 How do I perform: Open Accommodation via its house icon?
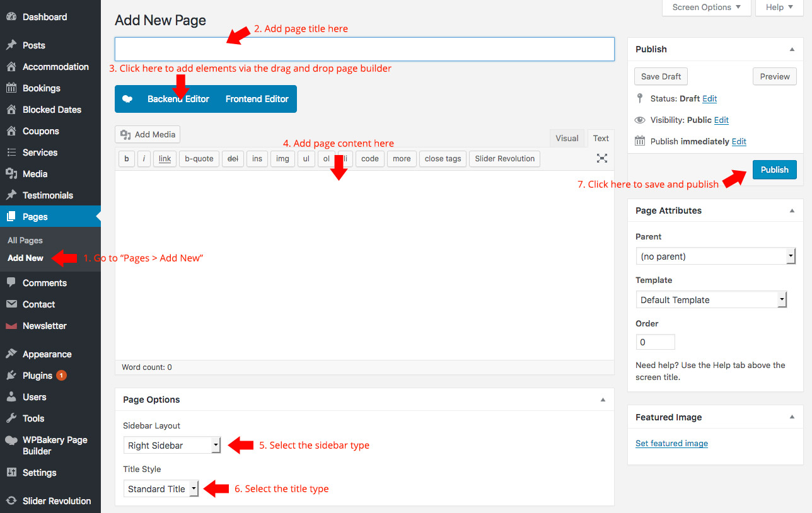11,67
